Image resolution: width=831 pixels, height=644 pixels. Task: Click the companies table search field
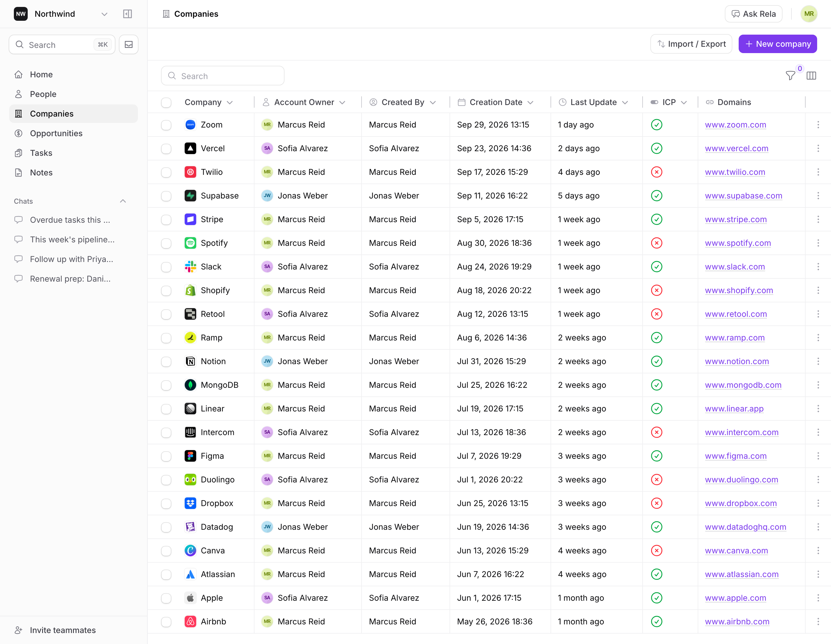click(x=222, y=76)
